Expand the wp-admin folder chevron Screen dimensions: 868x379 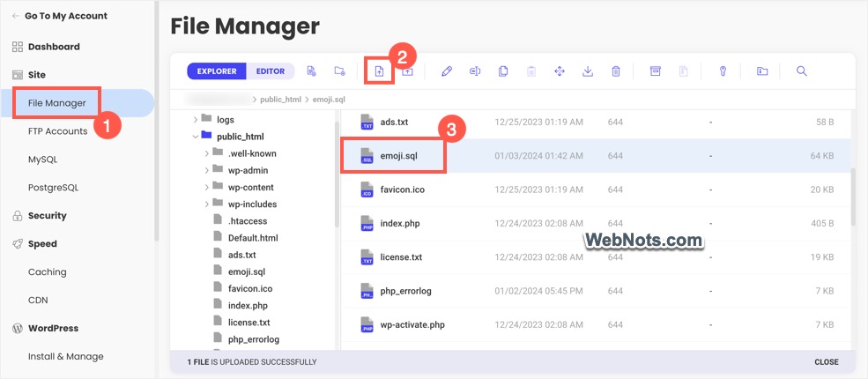pos(206,170)
